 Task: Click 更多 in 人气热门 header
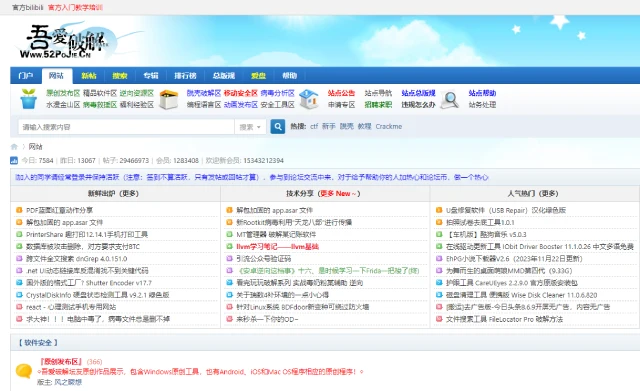pos(549,193)
